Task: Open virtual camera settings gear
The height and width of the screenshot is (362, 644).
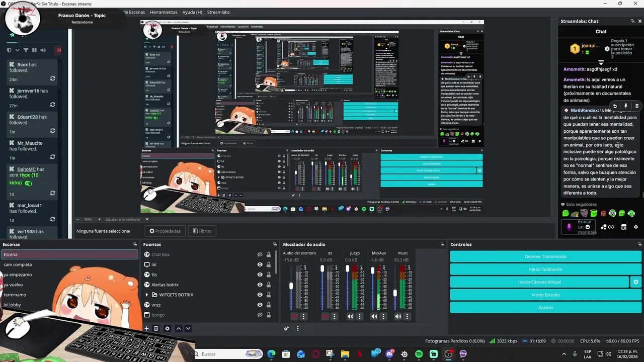Action: pos(636,282)
